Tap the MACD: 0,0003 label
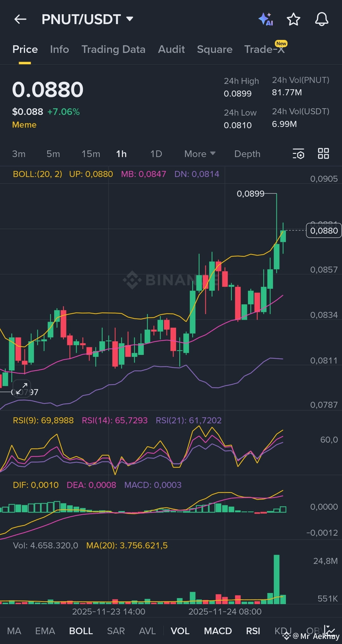The height and width of the screenshot is (644, 342). pyautogui.click(x=153, y=485)
